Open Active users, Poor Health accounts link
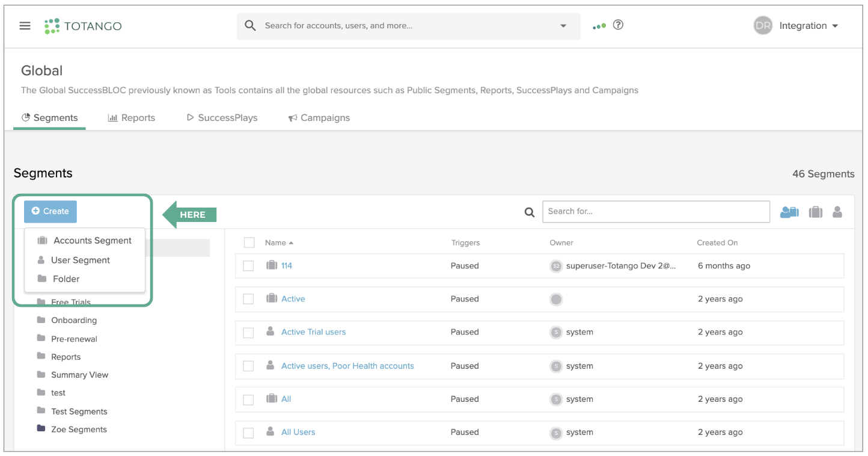Screen dimensions: 868x456 tap(347, 366)
